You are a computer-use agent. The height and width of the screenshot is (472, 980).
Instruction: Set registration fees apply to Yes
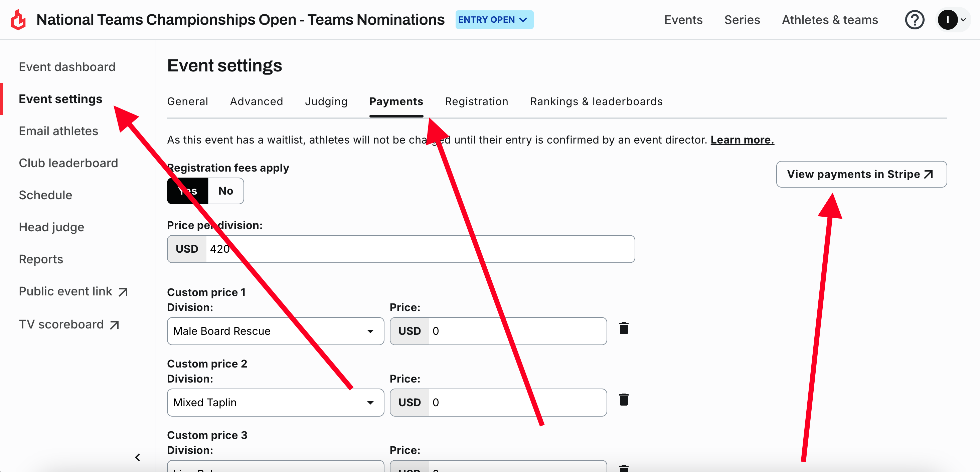pos(188,191)
